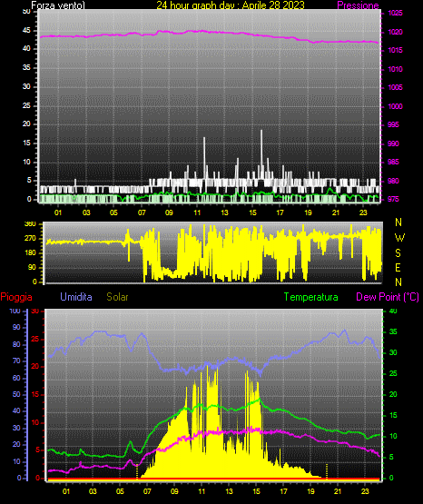
Task: Click the W compass label of direction chart
Action: pos(399,238)
